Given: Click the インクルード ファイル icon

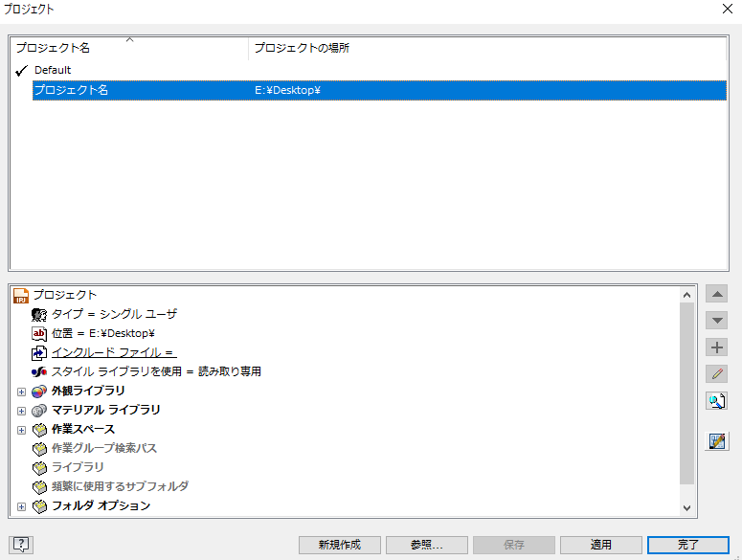Looking at the screenshot, I should pyautogui.click(x=39, y=353).
